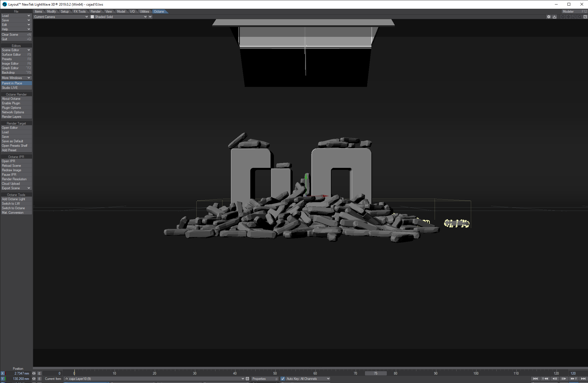
Task: Toggle the viewport layout icon
Action: pyautogui.click(x=585, y=17)
